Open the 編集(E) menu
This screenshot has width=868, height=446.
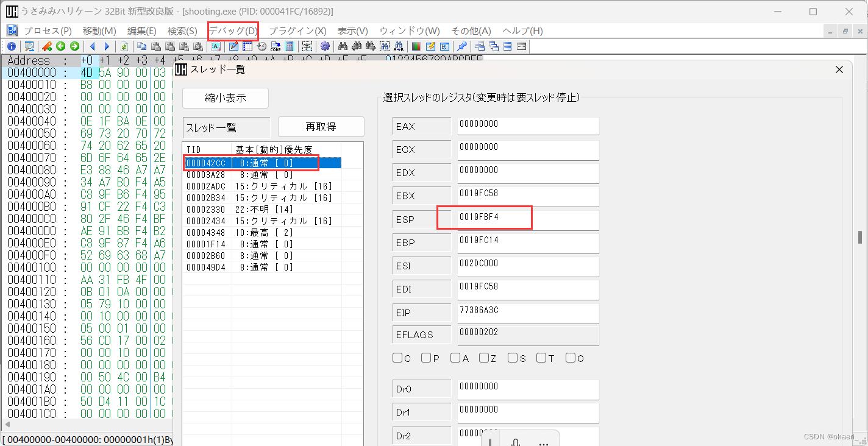point(142,30)
